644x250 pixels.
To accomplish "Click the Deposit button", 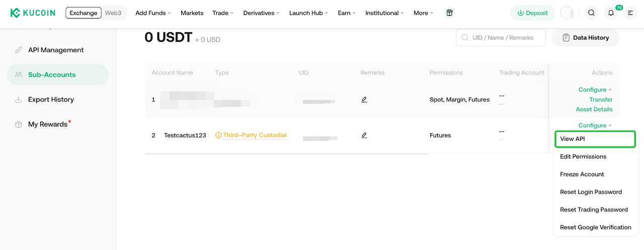I will (532, 13).
